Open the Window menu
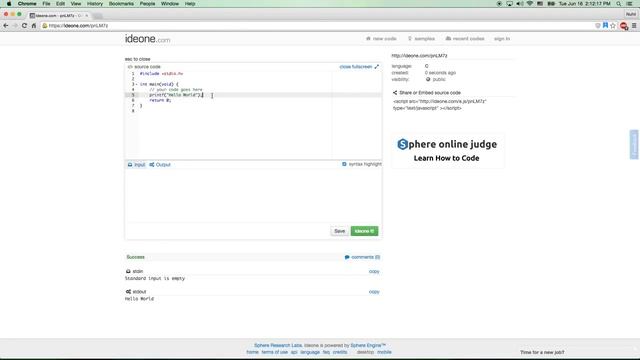640x360 pixels. (170, 4)
